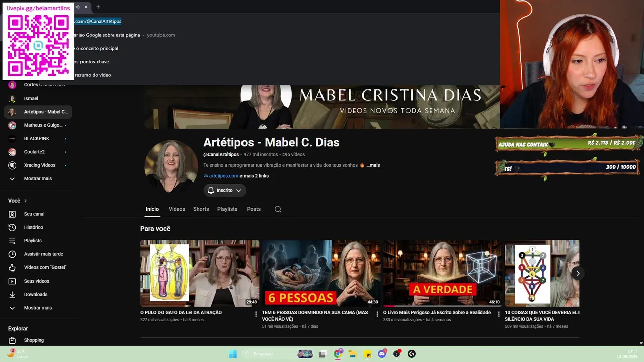Select Artétipos - Mabel C... in sidebar
The width and height of the screenshot is (644, 362).
(38, 112)
